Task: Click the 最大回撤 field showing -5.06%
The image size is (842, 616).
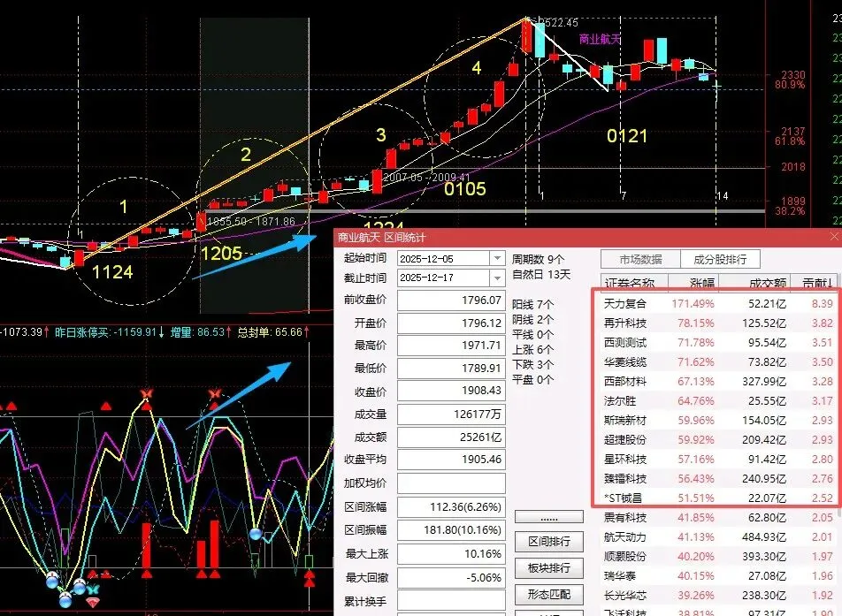Action: (451, 577)
